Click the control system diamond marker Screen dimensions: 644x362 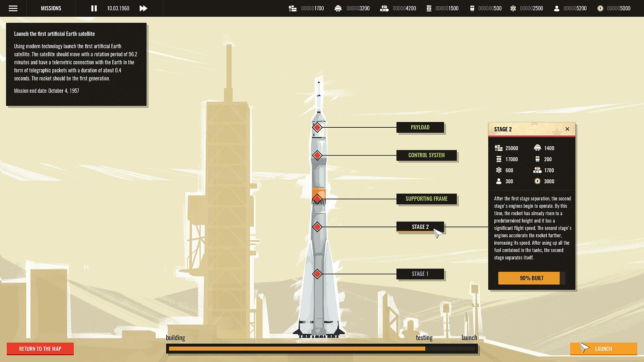(317, 155)
